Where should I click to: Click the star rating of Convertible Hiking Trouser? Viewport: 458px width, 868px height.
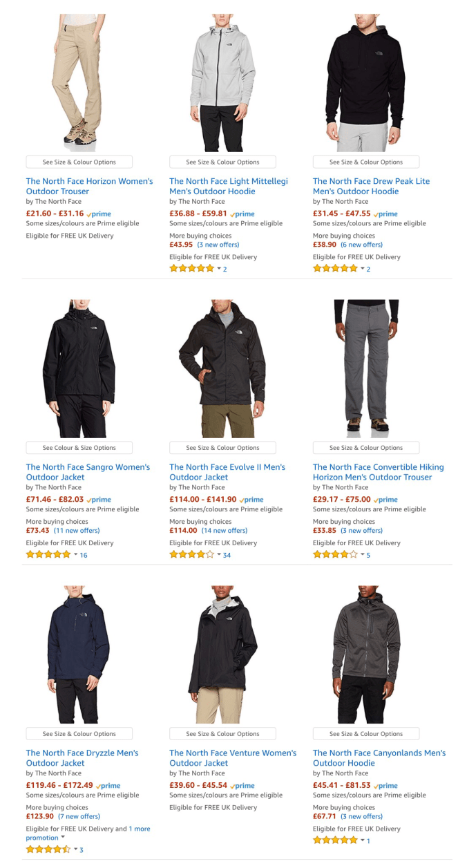coord(335,555)
